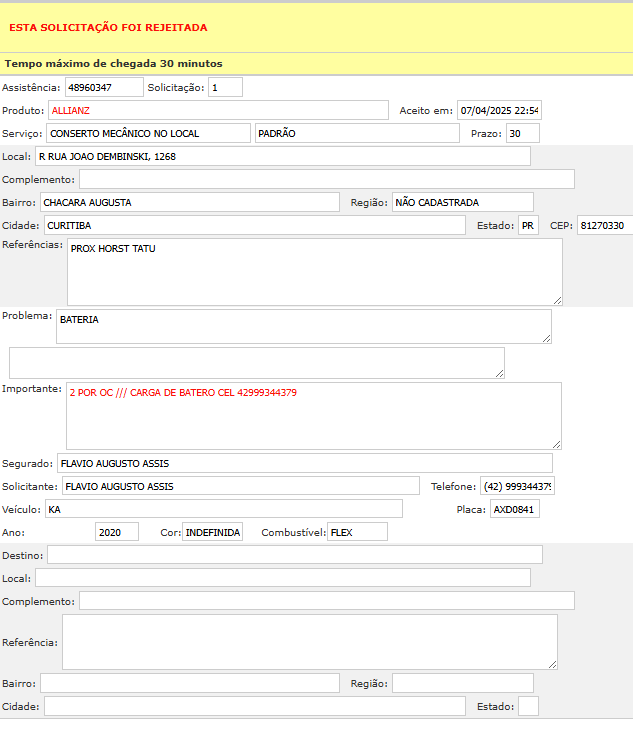Select the Placa field showing AXD0841
Viewport: 633px width, 733px height.
pos(514,509)
